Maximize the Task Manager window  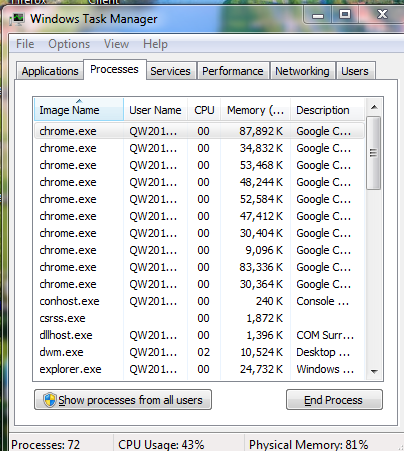point(345,15)
